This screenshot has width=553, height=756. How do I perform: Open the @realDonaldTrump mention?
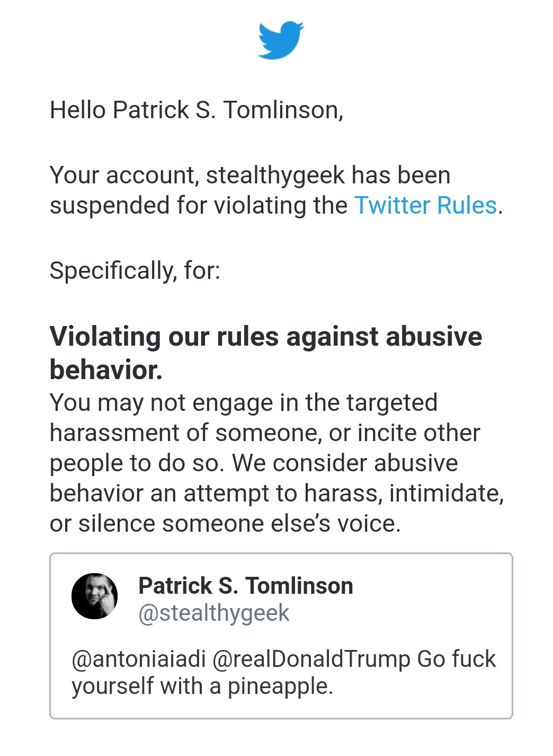pos(311,659)
